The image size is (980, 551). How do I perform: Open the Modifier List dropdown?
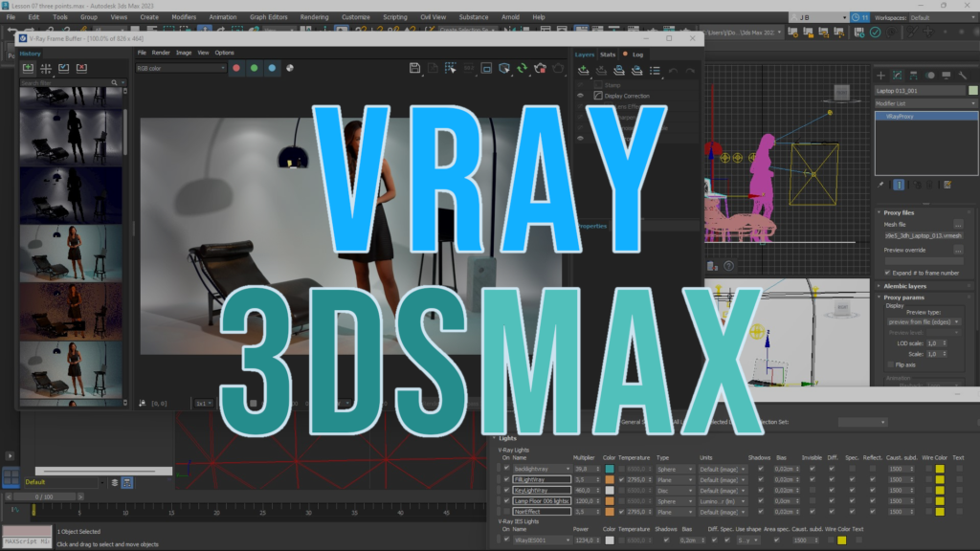pyautogui.click(x=925, y=103)
